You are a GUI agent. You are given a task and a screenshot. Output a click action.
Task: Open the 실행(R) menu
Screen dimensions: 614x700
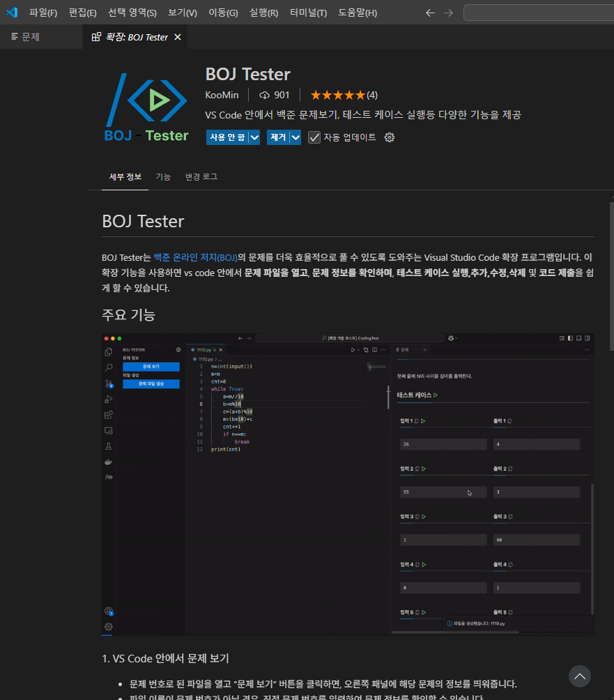tap(263, 13)
